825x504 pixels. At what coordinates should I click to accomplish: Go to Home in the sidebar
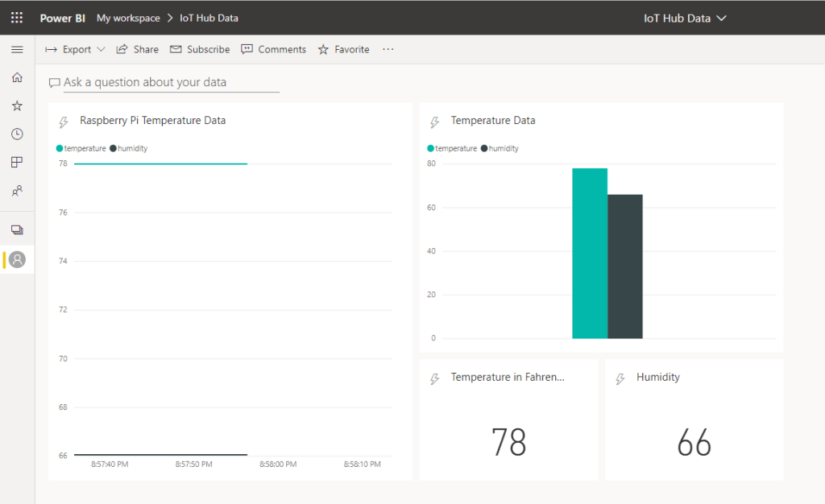(x=17, y=77)
